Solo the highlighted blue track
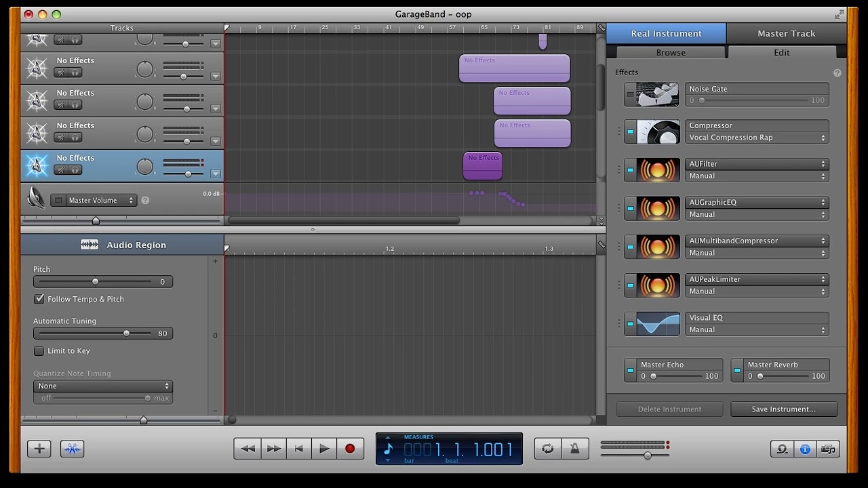 75,170
